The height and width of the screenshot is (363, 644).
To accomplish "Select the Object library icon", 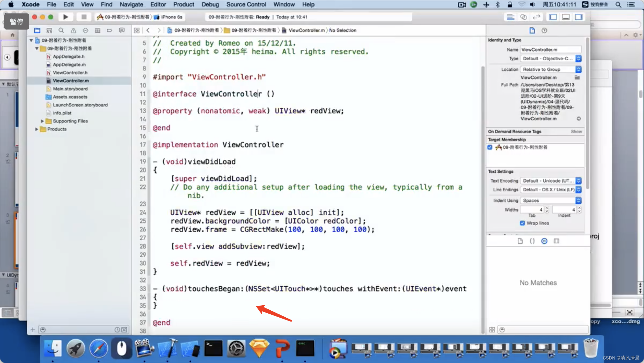I will [x=544, y=241].
